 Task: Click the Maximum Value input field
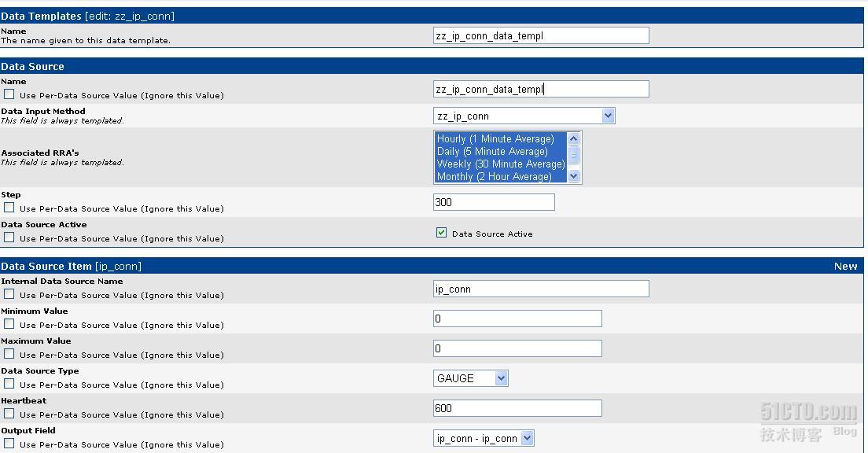coord(517,348)
